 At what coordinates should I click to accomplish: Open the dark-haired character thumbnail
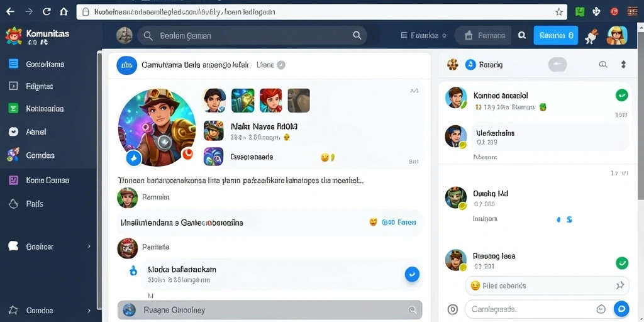click(x=214, y=100)
